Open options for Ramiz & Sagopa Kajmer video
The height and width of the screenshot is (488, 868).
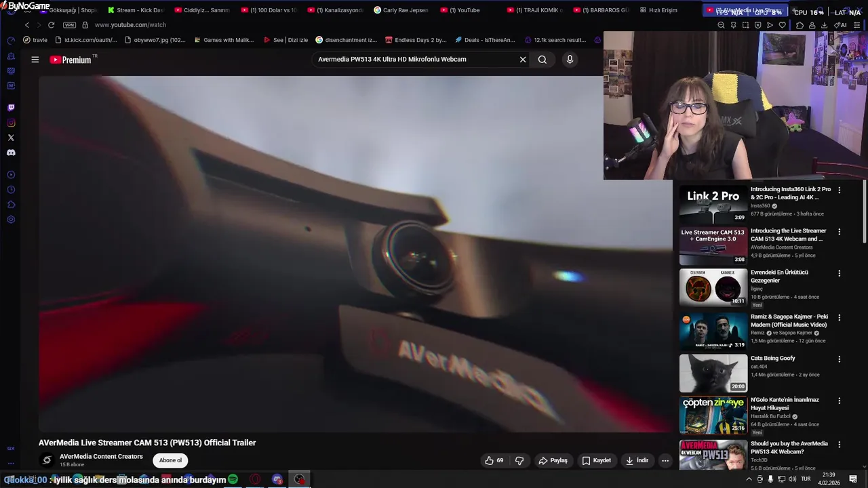[839, 317]
